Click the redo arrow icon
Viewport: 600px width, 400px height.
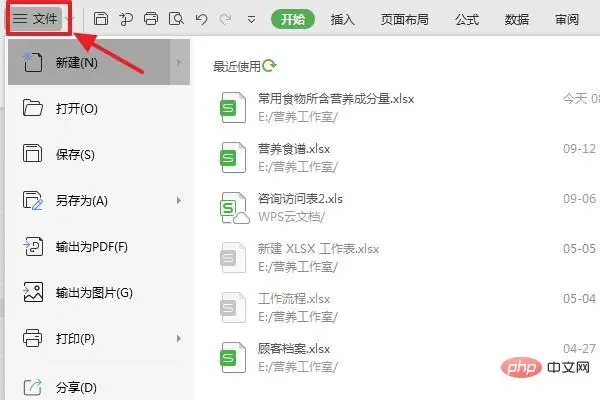pyautogui.click(x=226, y=19)
